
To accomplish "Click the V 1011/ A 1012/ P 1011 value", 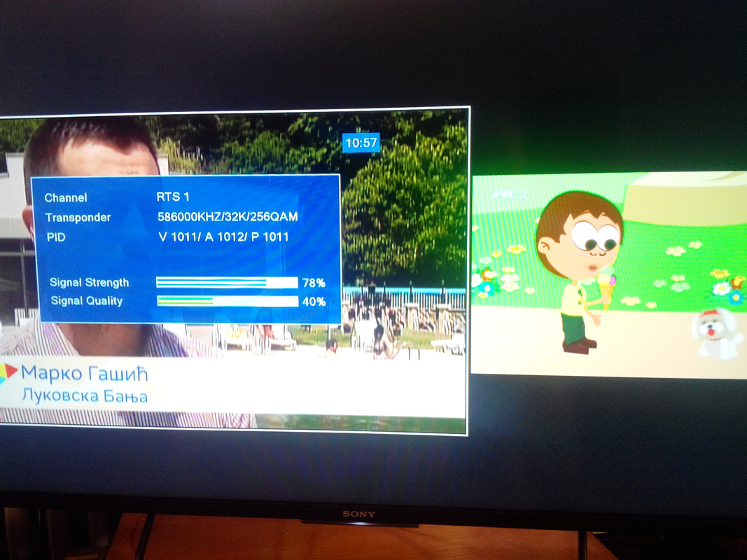I will [223, 237].
